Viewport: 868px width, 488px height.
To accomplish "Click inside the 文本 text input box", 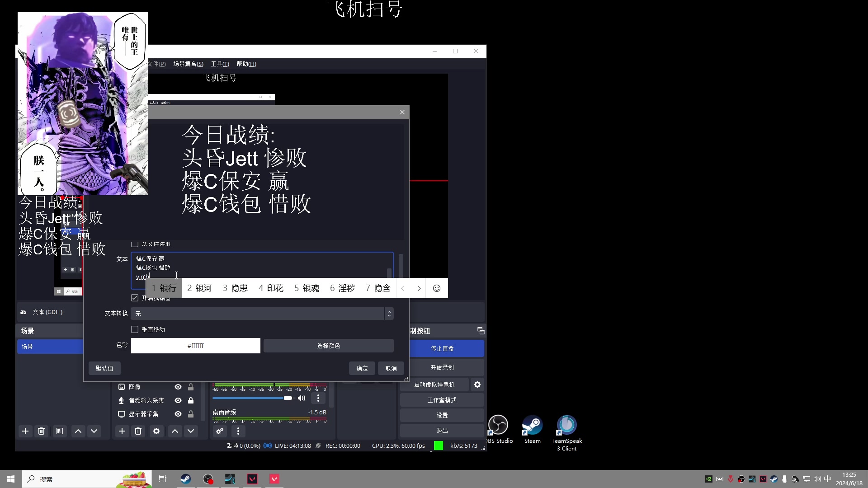I will click(262, 270).
